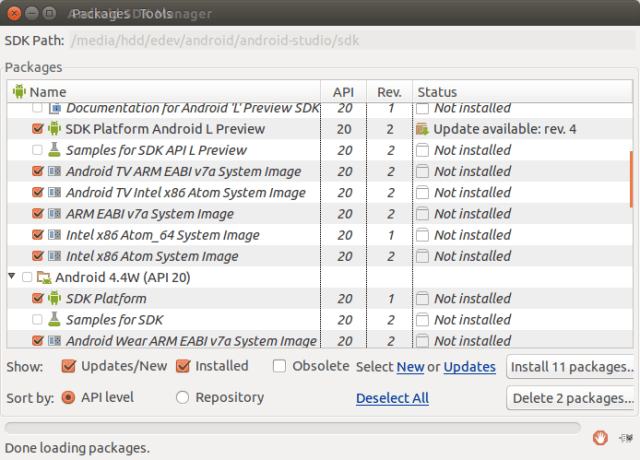Uncheck SDK Platform Android L Preview
Image resolution: width=640 pixels, height=460 pixels.
[x=38, y=129]
